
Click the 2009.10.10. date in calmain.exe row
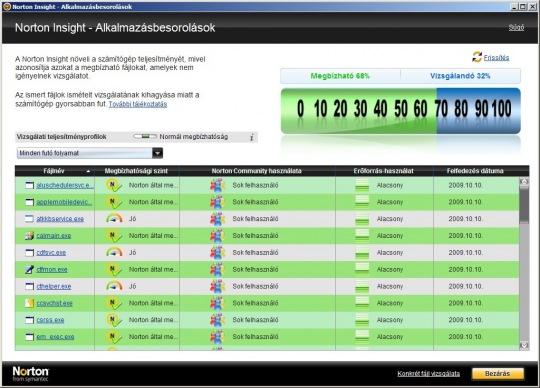coord(466,236)
